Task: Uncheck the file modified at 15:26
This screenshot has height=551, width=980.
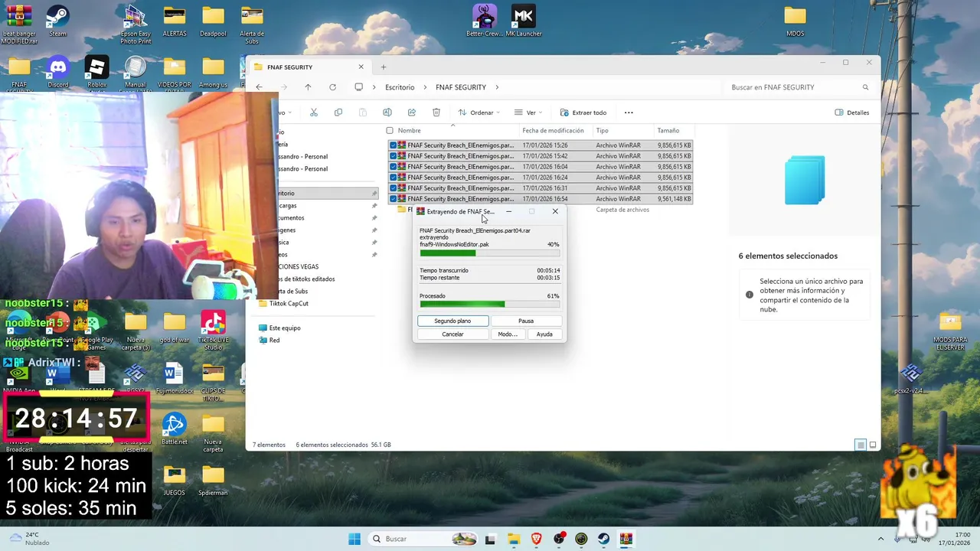Action: pyautogui.click(x=393, y=145)
